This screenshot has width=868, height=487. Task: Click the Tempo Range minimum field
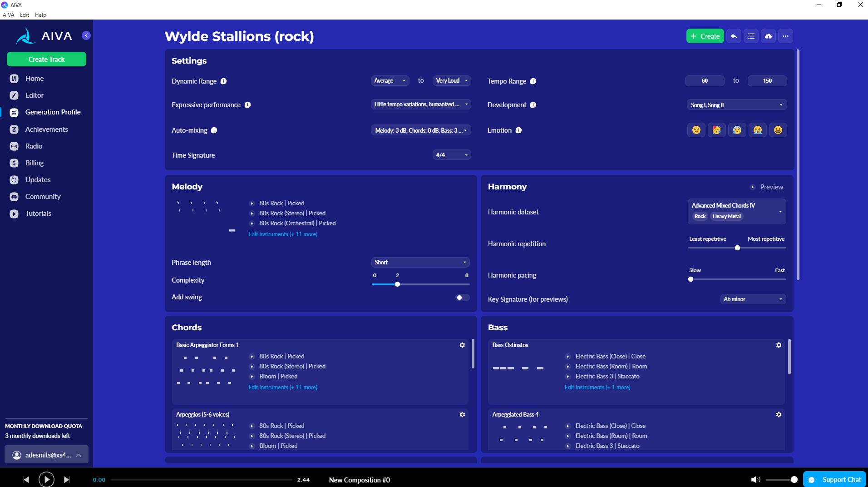tap(705, 81)
